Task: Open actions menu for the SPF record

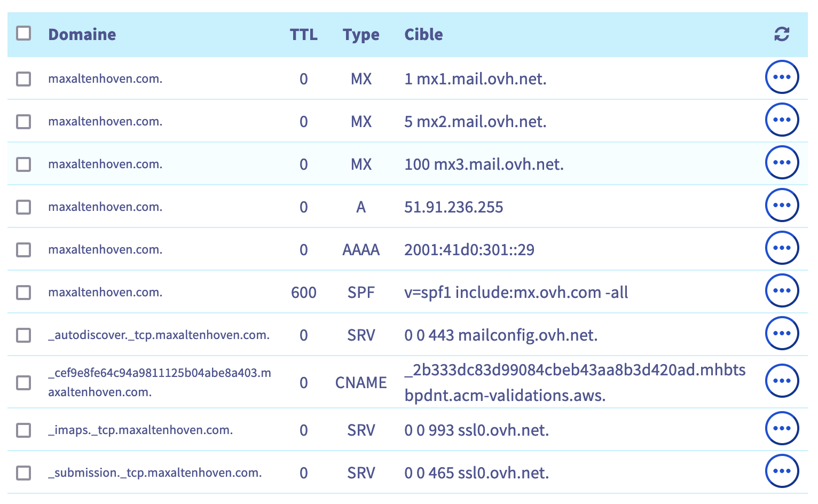Action: coord(782,290)
